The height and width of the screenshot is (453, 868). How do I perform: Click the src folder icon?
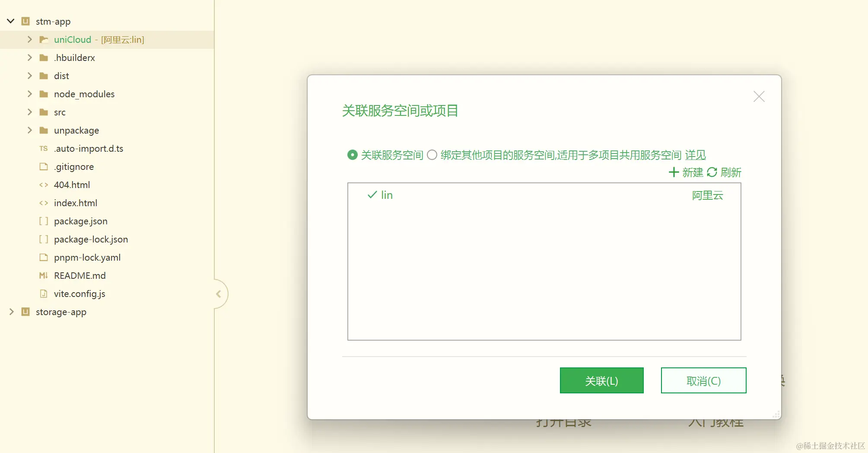point(44,112)
